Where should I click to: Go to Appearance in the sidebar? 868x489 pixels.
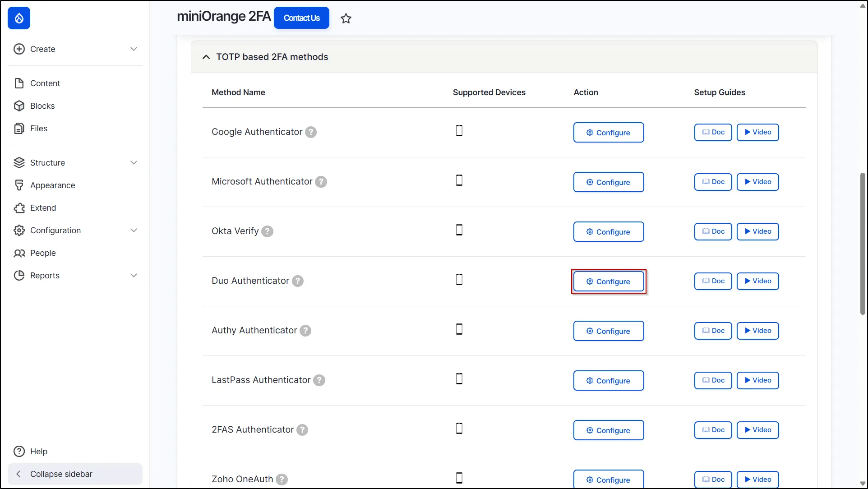click(x=75, y=185)
